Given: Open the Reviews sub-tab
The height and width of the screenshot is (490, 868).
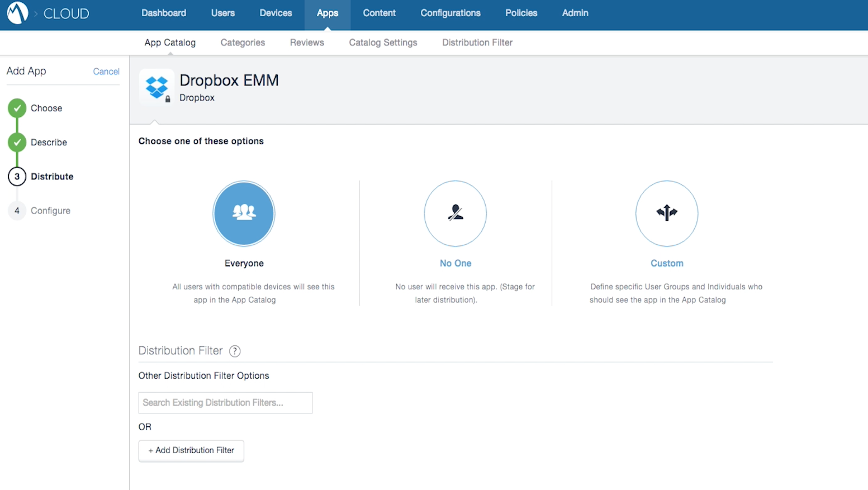Looking at the screenshot, I should pyautogui.click(x=307, y=42).
